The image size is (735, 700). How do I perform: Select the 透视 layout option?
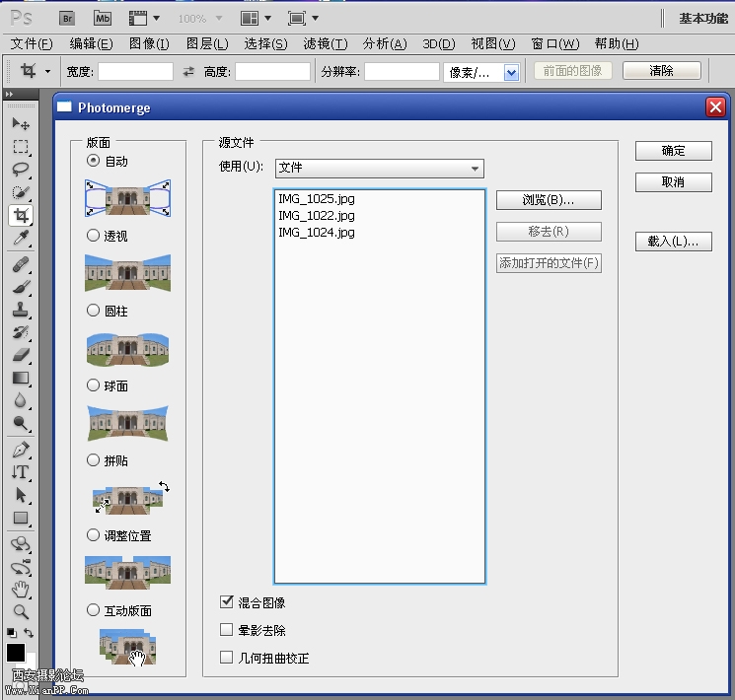tap(94, 236)
